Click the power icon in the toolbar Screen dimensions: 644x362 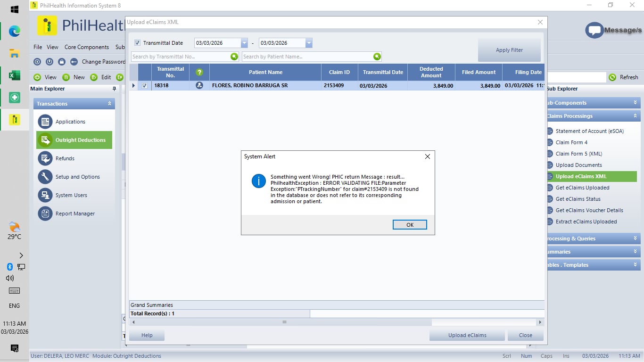pos(50,62)
